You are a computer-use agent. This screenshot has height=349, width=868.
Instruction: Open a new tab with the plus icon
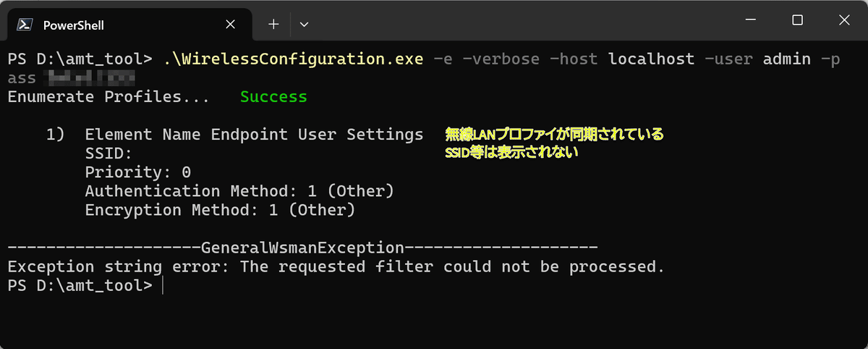(273, 24)
